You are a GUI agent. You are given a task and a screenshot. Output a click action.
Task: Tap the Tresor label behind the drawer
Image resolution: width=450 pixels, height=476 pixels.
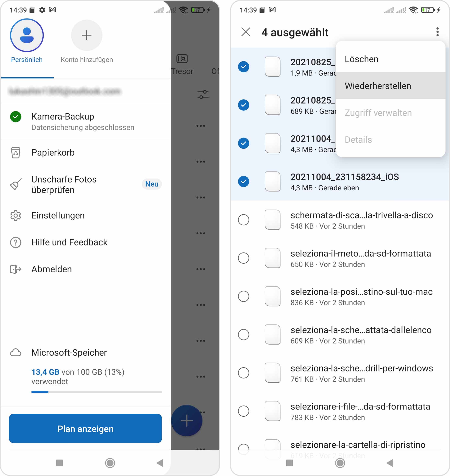point(182,71)
